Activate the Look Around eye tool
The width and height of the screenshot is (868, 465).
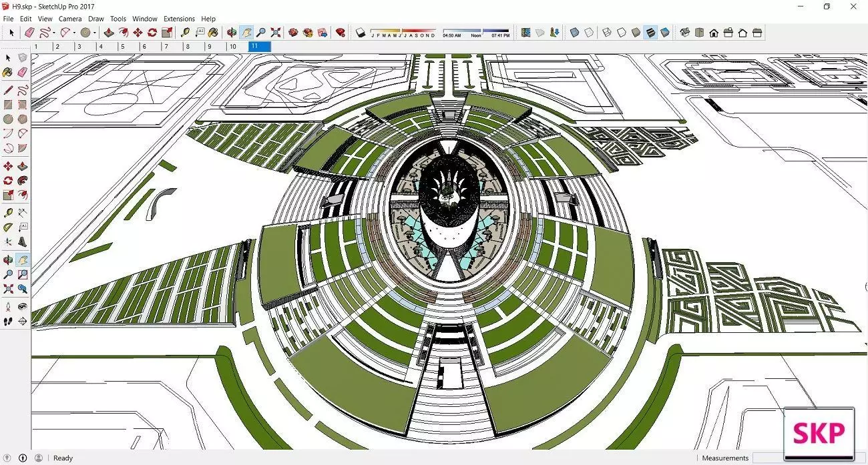point(23,306)
